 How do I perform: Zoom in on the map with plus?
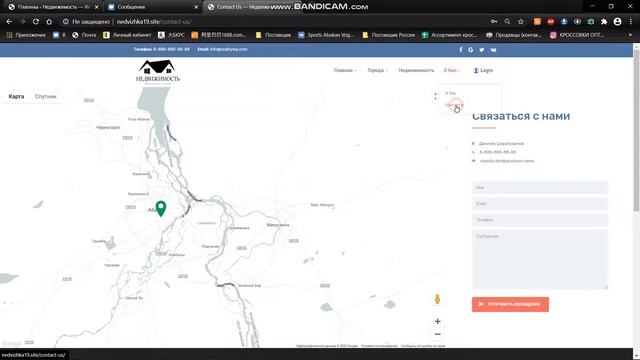tap(438, 321)
